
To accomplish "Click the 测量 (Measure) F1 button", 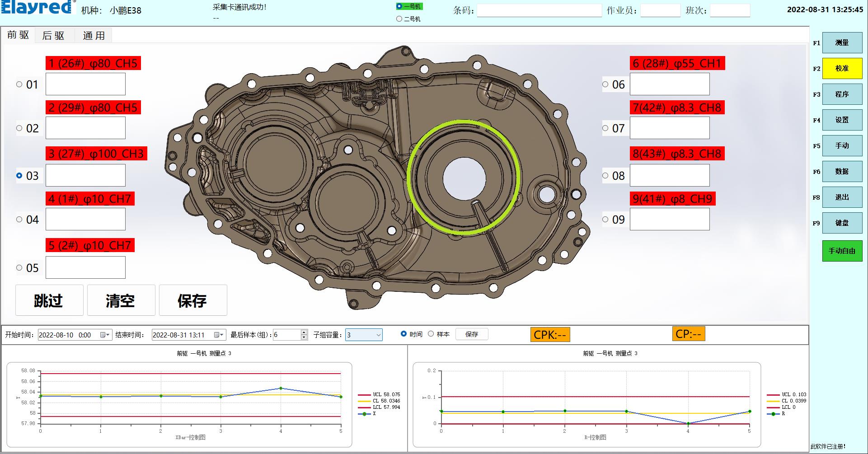I will point(842,43).
